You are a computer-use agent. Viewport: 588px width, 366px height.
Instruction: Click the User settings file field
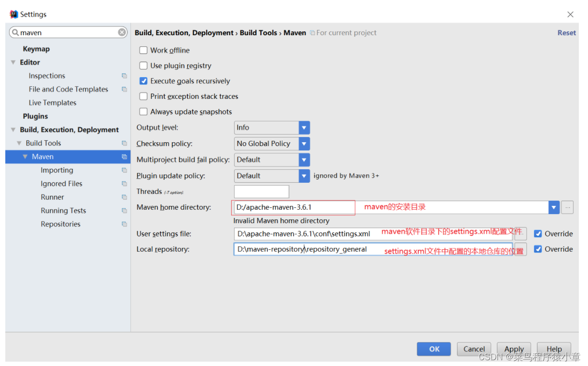[x=374, y=234]
